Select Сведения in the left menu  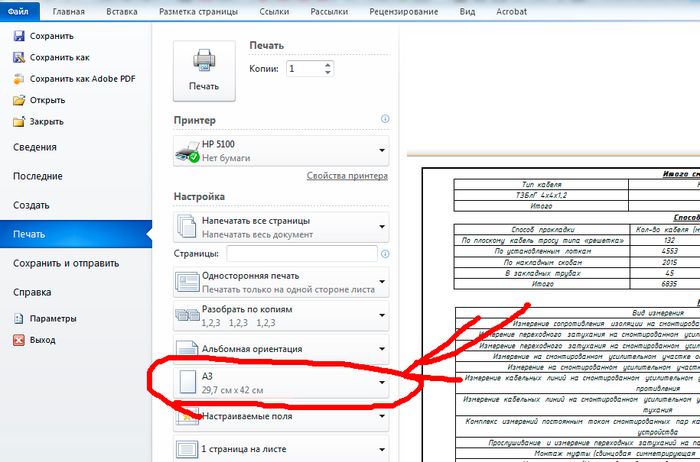[36, 148]
